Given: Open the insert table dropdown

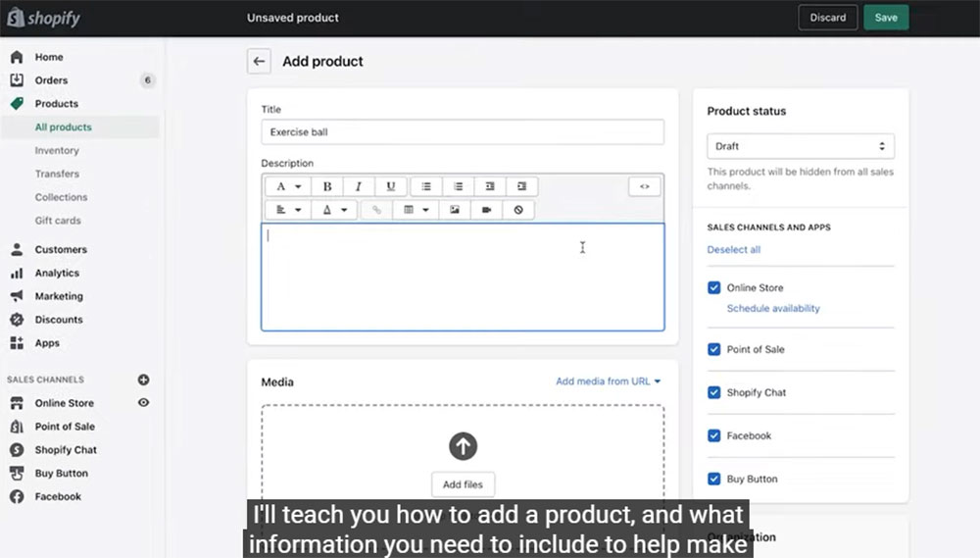Looking at the screenshot, I should click(x=416, y=210).
